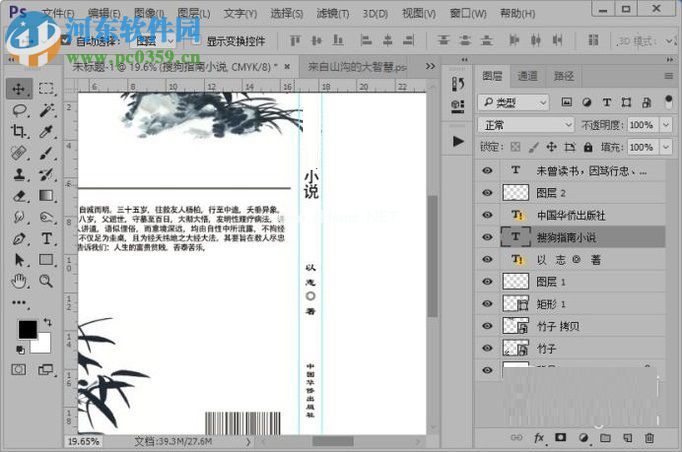The height and width of the screenshot is (452, 682).
Task: Select the Clone Stamp tool
Action: [19, 174]
